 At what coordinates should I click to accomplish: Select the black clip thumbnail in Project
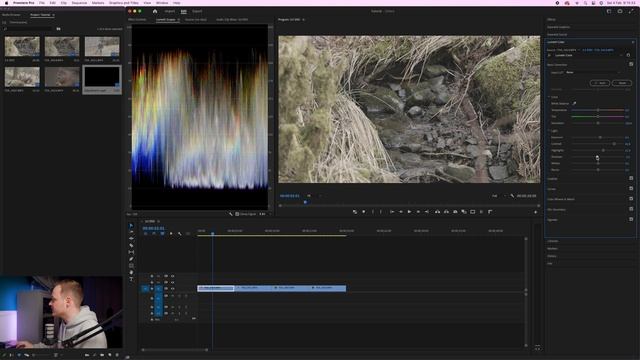tap(102, 77)
